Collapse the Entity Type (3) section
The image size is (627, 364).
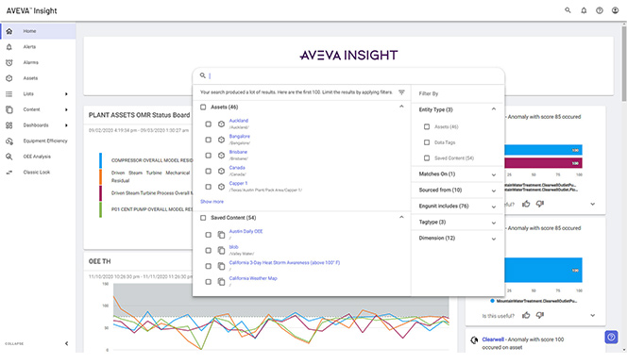pos(494,109)
